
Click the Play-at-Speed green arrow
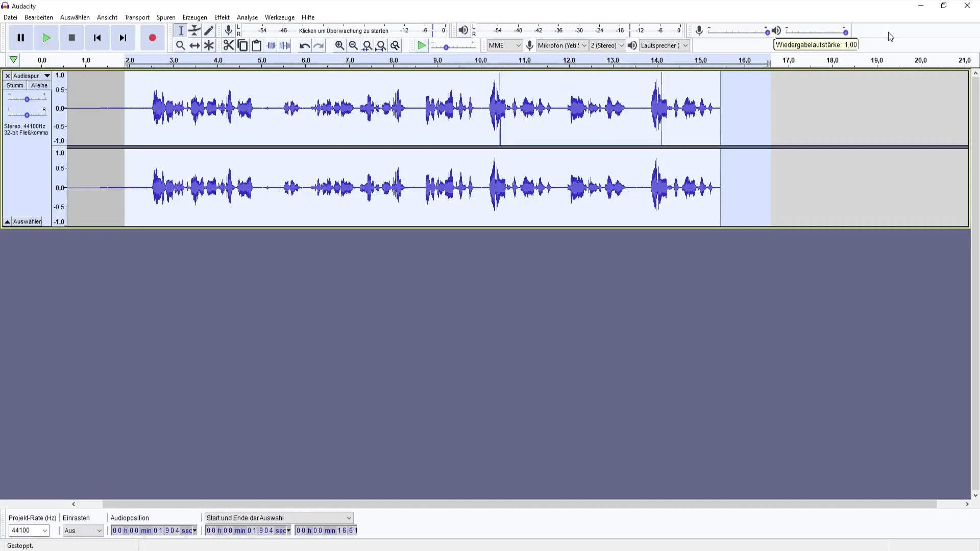pyautogui.click(x=422, y=45)
